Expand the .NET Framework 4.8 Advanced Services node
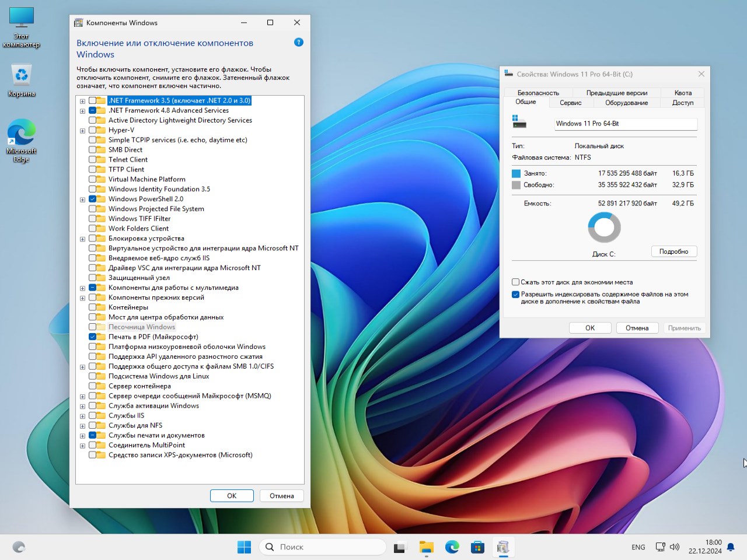747x560 pixels. tap(82, 110)
